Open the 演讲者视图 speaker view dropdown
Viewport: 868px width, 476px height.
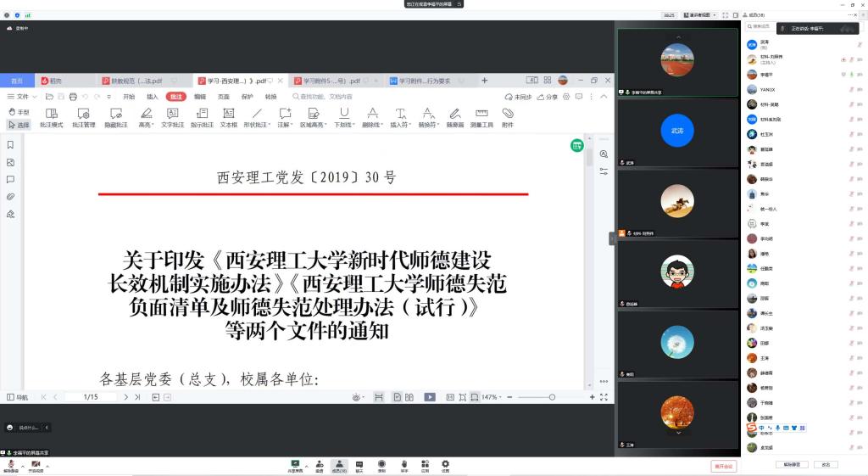click(x=700, y=15)
